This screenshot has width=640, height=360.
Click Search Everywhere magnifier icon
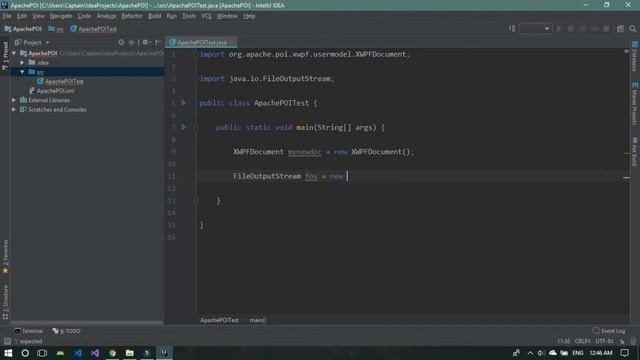pyautogui.click(x=632, y=29)
